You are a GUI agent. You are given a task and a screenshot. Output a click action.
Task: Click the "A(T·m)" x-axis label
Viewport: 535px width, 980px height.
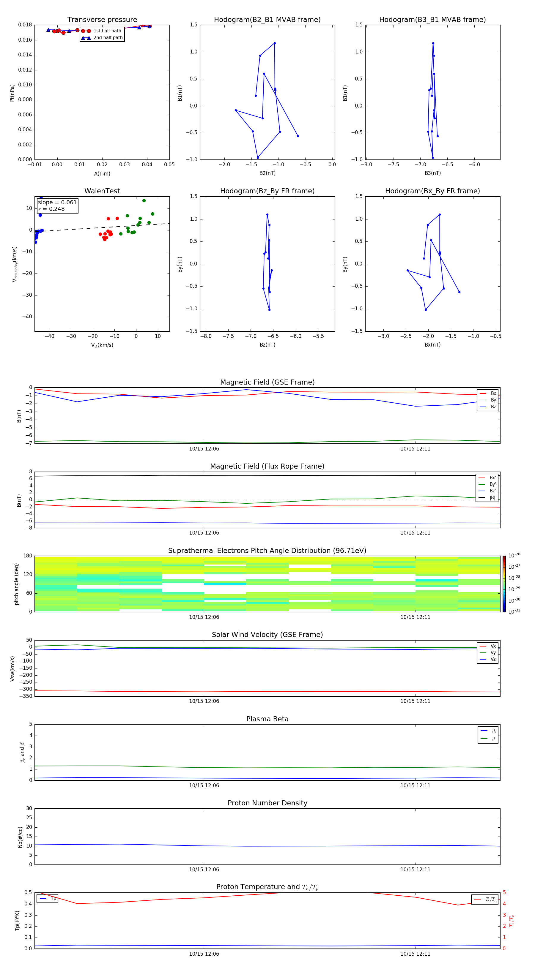click(102, 174)
